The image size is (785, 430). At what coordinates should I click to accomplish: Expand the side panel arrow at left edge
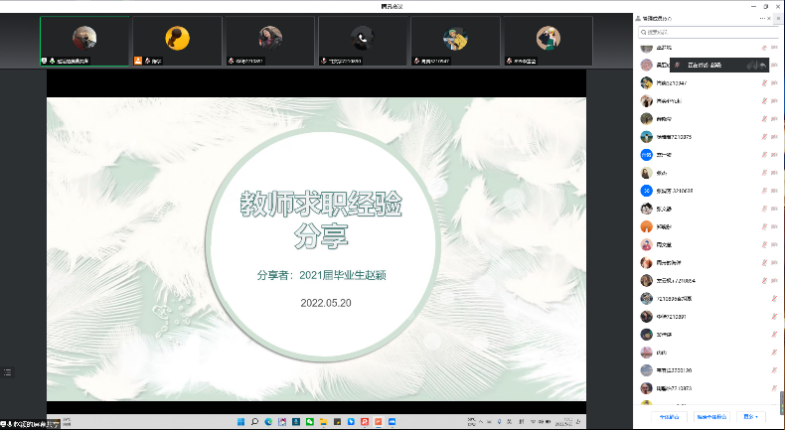click(7, 372)
